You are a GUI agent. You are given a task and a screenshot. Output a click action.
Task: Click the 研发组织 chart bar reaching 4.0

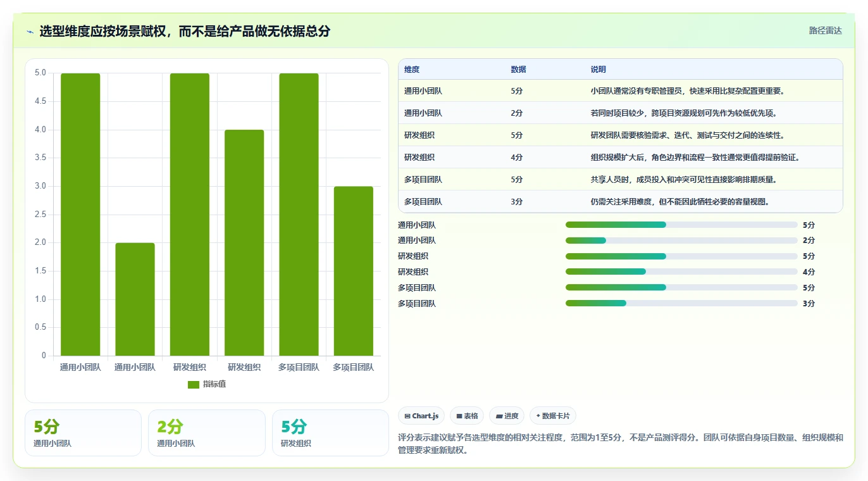pyautogui.click(x=244, y=242)
